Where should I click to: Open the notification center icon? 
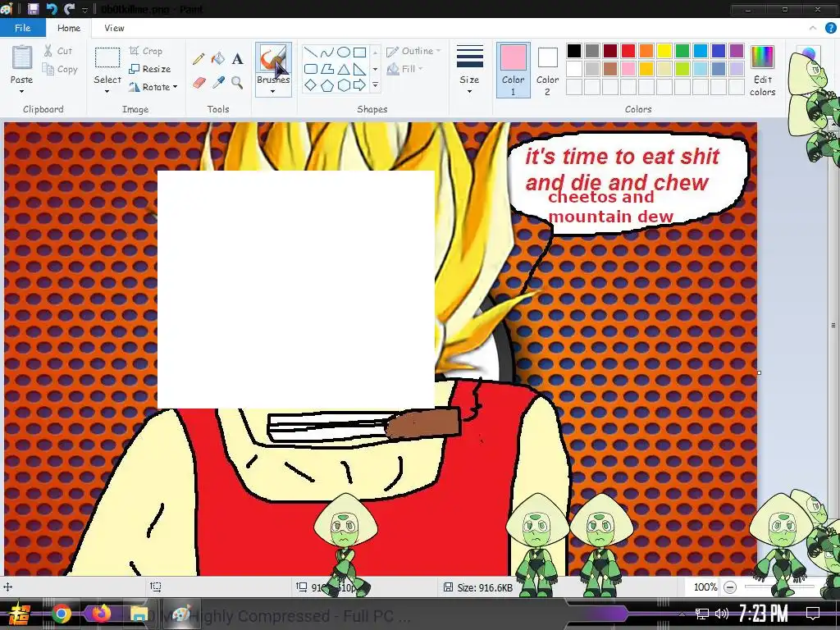[x=813, y=613]
